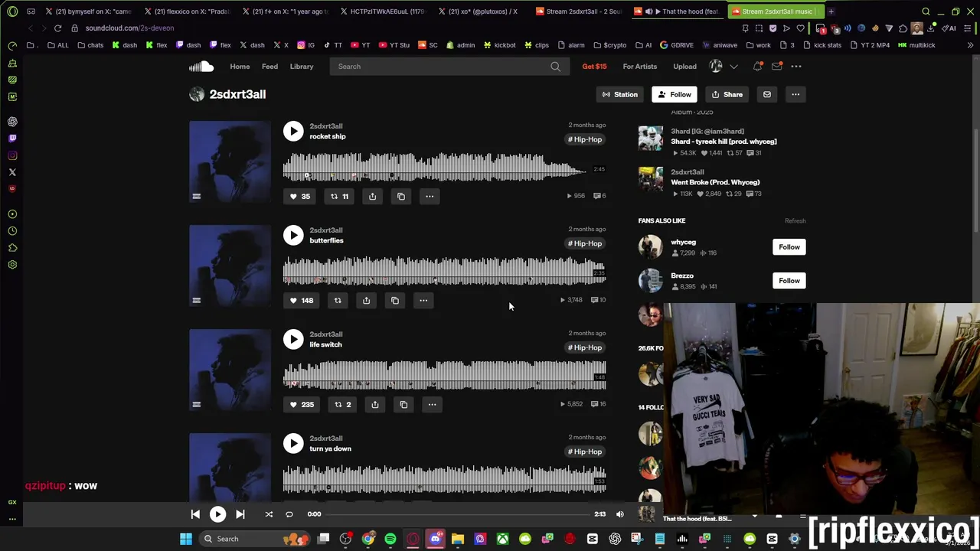Copy link for butterflies track
Viewport: 980px width, 551px height.
pyautogui.click(x=395, y=301)
